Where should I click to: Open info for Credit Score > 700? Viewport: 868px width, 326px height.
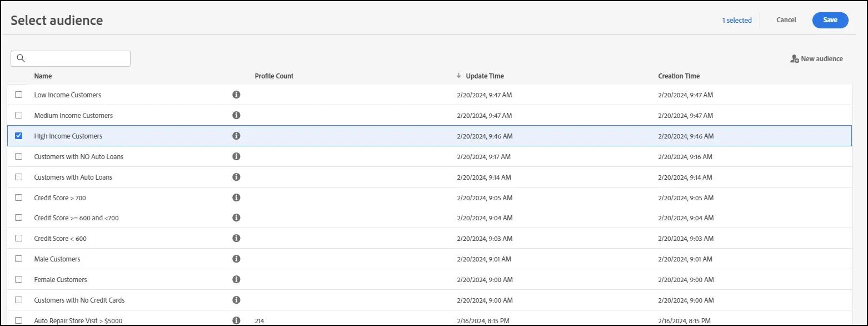coord(236,197)
